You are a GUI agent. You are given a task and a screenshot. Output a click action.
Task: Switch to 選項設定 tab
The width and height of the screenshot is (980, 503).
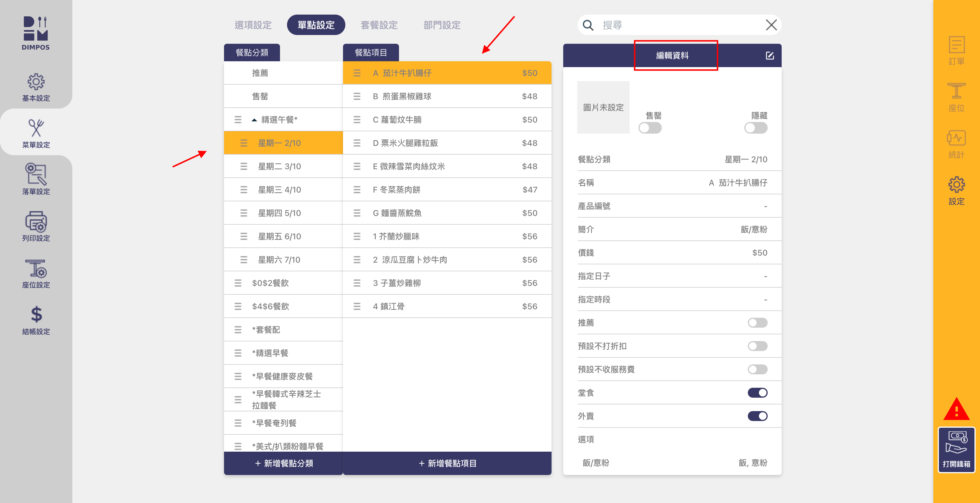pyautogui.click(x=253, y=25)
